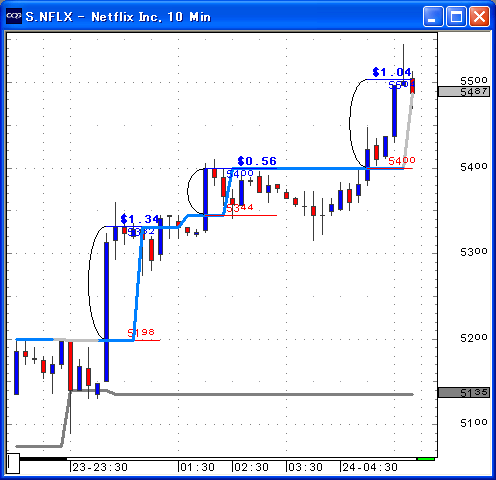Close the S.NFLX chart window
Image resolution: width=496 pixels, height=480 pixels.
pyautogui.click(x=479, y=16)
